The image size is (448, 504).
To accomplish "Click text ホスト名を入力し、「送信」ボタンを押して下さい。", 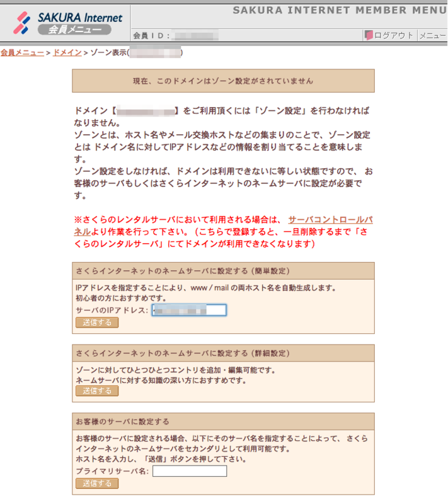I will [x=161, y=459].
